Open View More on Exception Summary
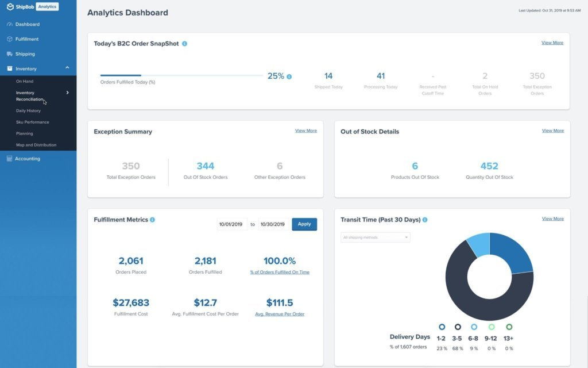Screen dimensions: 588x368 tap(306, 131)
